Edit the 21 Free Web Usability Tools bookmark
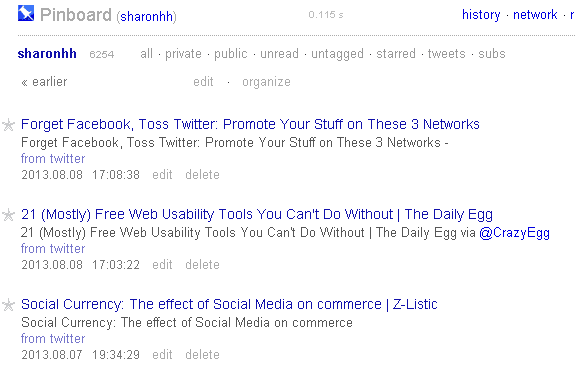Viewport: 575px width, 377px height. click(162, 264)
